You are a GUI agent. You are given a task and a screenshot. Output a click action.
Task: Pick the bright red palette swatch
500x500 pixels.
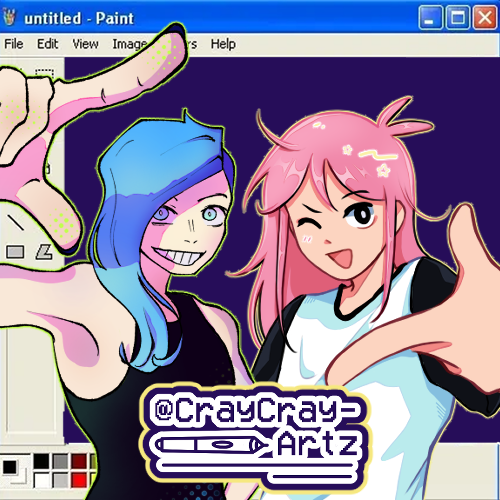point(79,481)
